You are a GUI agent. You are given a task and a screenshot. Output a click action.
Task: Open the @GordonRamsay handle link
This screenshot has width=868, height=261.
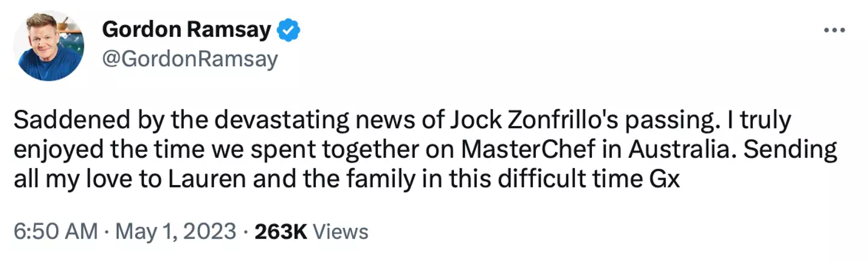[x=191, y=59]
